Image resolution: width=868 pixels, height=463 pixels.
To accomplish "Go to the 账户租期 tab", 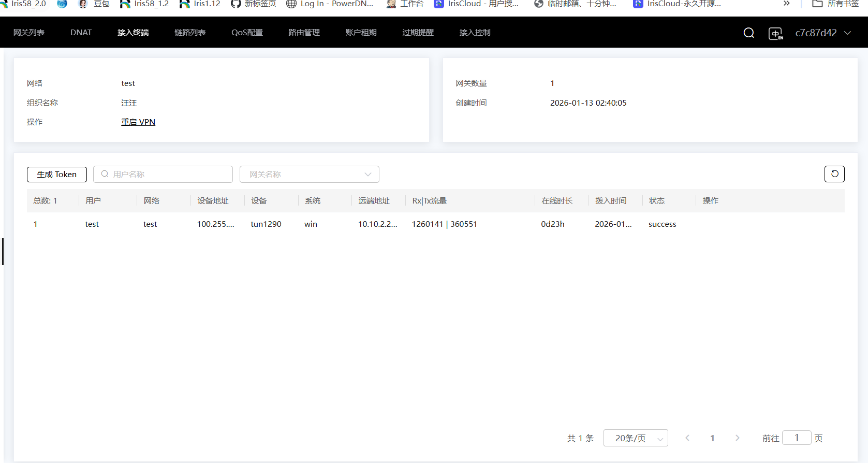I will point(361,32).
